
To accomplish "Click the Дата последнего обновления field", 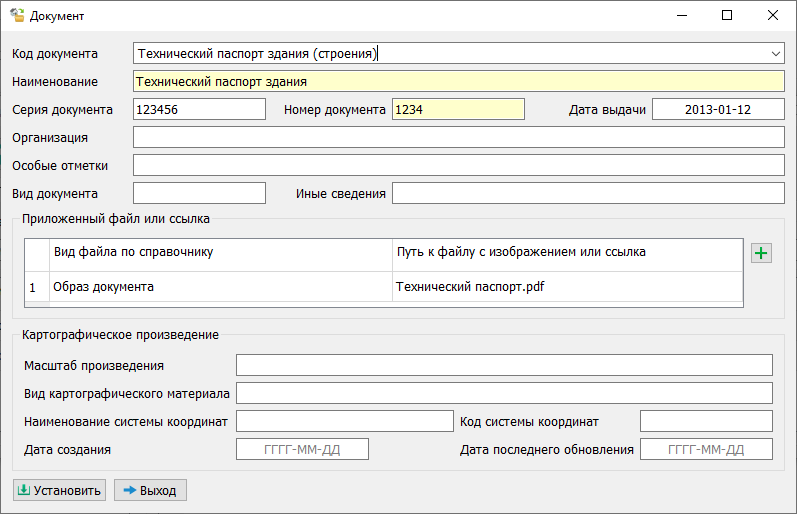I will tap(706, 449).
